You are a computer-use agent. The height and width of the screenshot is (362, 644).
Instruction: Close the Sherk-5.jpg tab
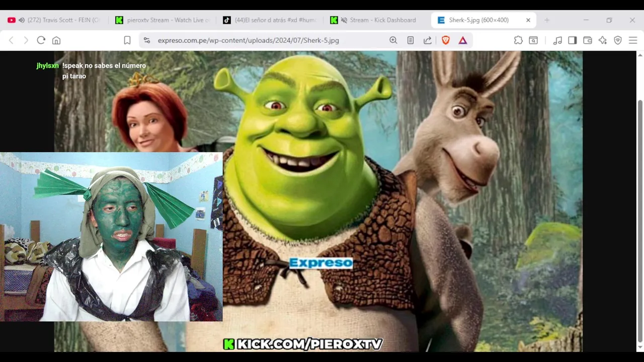528,20
